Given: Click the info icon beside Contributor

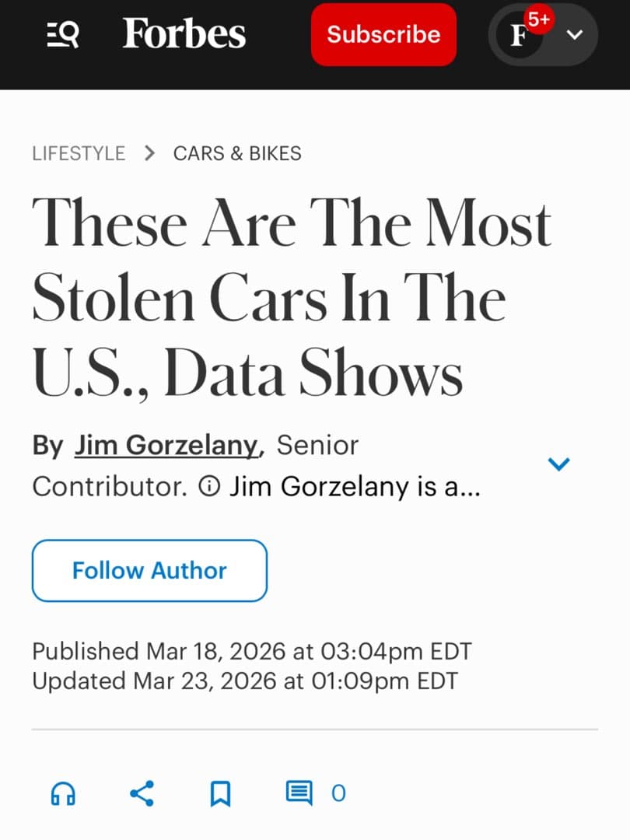Looking at the screenshot, I should 209,486.
